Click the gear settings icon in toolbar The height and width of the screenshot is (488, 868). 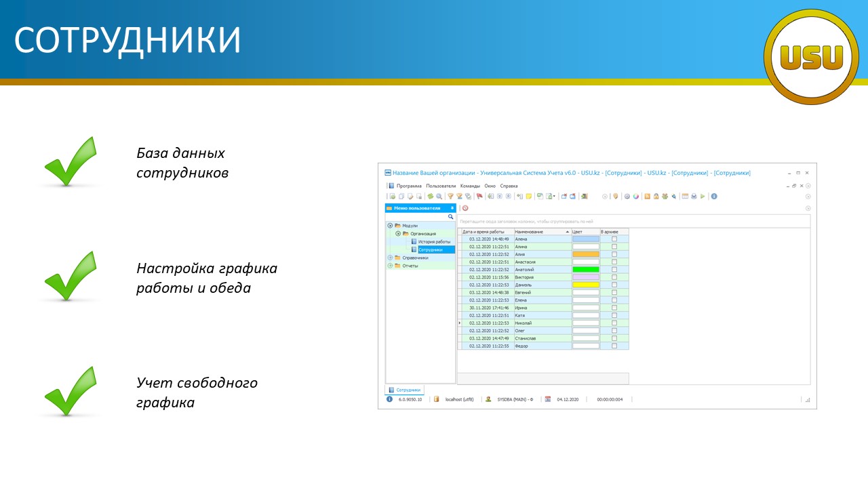pyautogui.click(x=627, y=197)
